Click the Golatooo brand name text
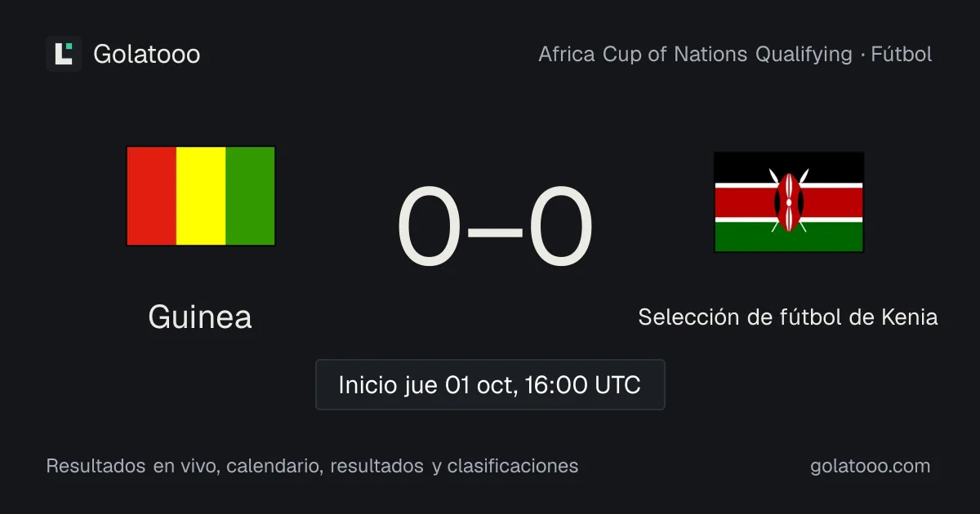 pos(147,54)
